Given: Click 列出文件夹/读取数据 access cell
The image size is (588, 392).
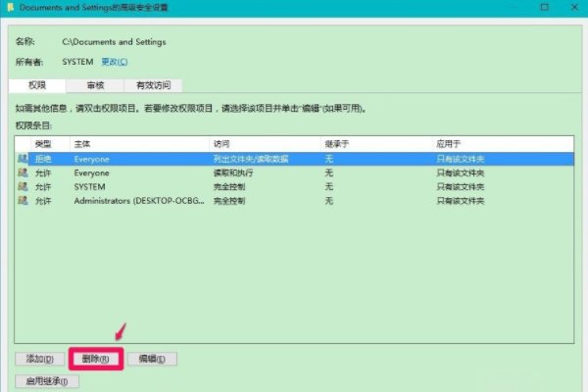Looking at the screenshot, I should (x=251, y=159).
